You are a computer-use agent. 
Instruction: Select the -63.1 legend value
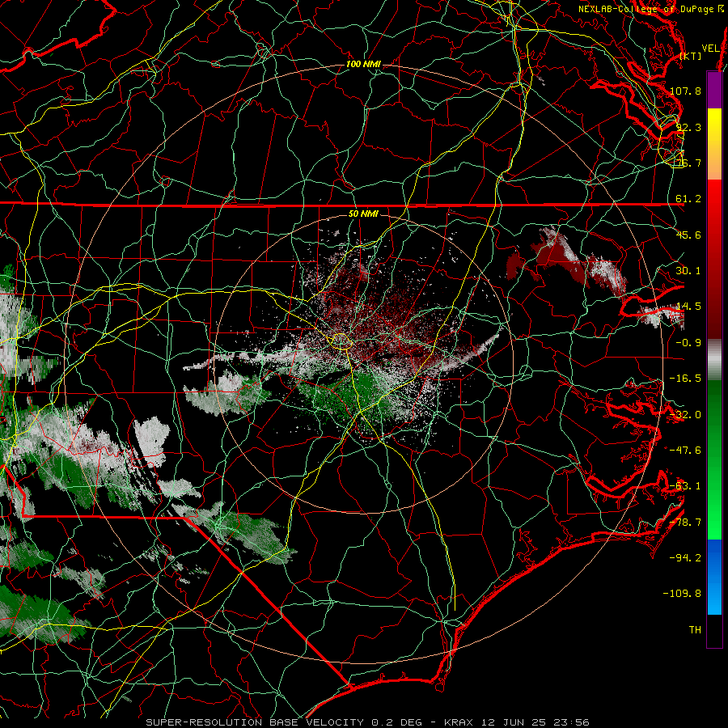click(x=685, y=486)
